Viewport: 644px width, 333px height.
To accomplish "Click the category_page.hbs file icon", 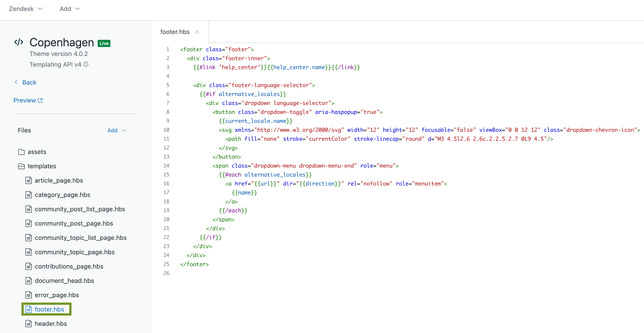I will tap(29, 195).
